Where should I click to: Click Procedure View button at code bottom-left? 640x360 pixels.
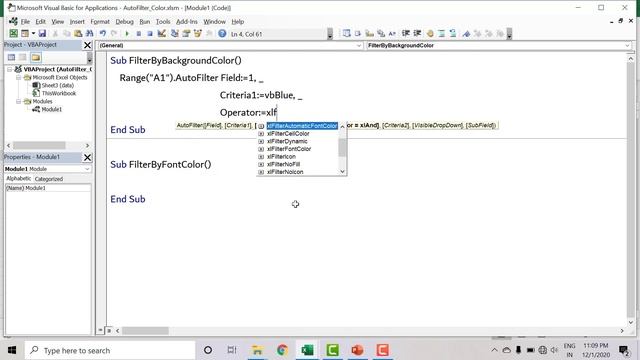(101, 331)
